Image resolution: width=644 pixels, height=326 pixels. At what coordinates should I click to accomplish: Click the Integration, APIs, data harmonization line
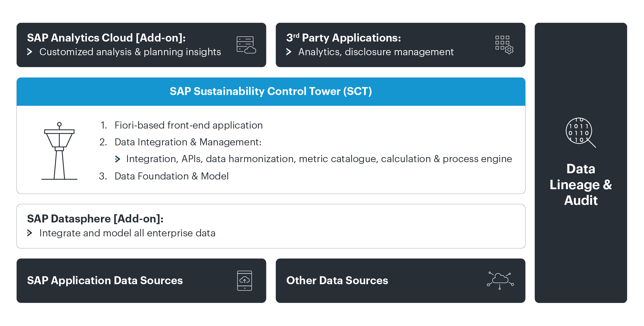(319, 159)
